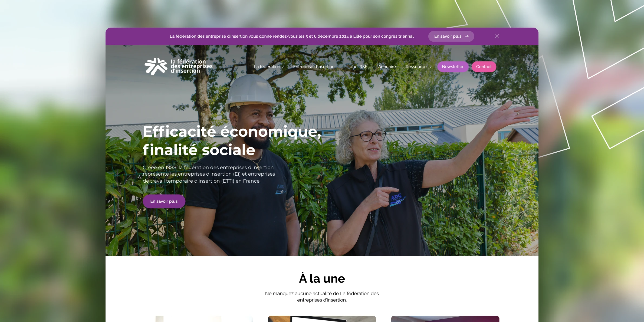Open the Entreprise d'insertion menu label

click(x=314, y=67)
